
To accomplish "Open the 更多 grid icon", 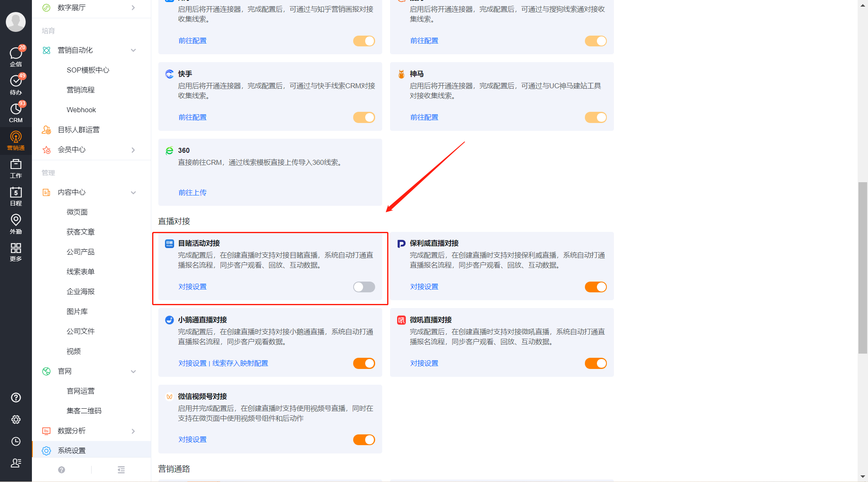I will tap(16, 252).
